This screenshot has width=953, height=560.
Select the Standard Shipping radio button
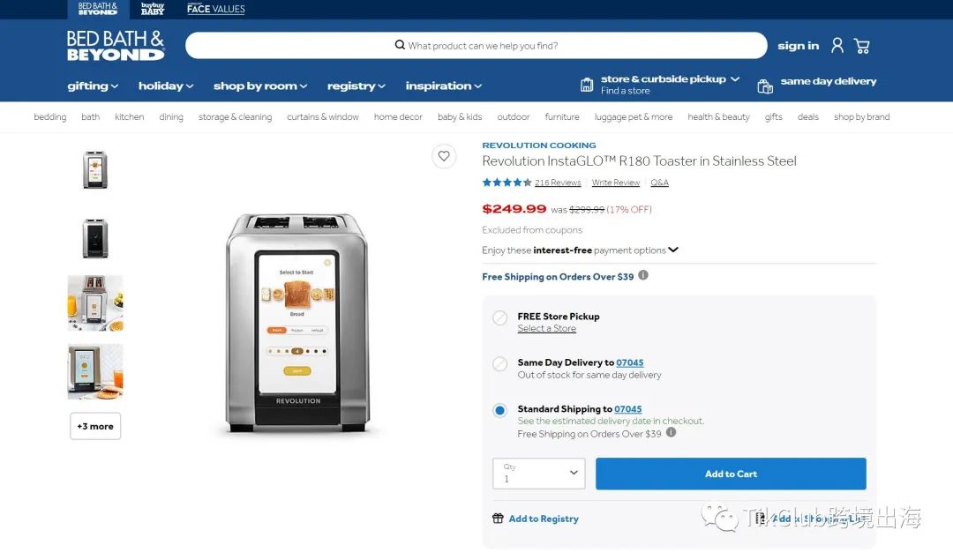point(499,411)
